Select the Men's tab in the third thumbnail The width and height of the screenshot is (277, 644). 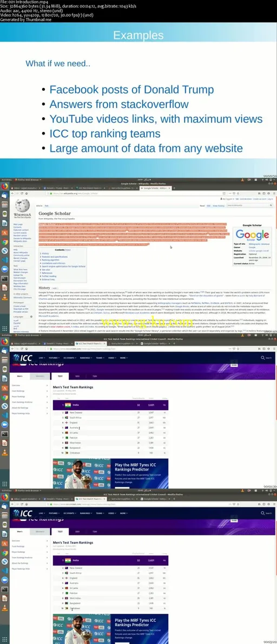(19, 376)
